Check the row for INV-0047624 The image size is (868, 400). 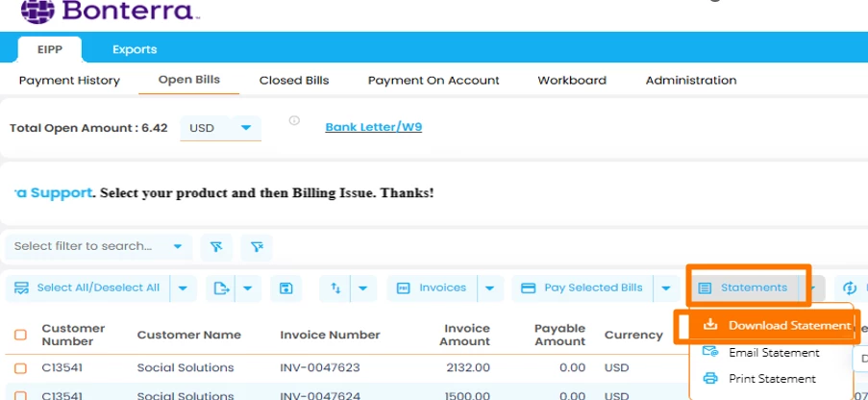click(20, 395)
